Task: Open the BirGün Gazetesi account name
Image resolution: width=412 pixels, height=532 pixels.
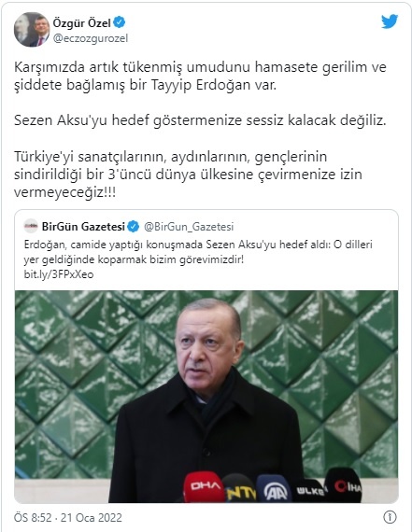Action: (83, 226)
